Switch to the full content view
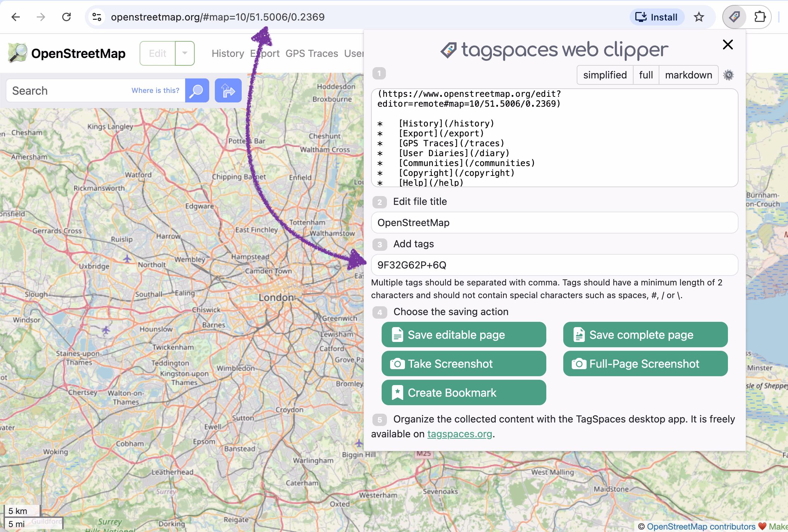The image size is (788, 532). pyautogui.click(x=646, y=75)
